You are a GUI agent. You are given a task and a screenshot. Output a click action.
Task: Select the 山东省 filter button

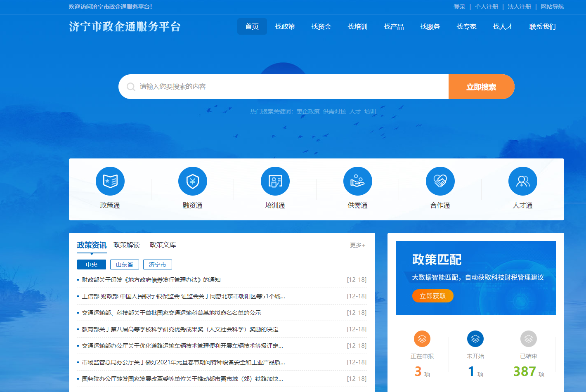point(125,264)
